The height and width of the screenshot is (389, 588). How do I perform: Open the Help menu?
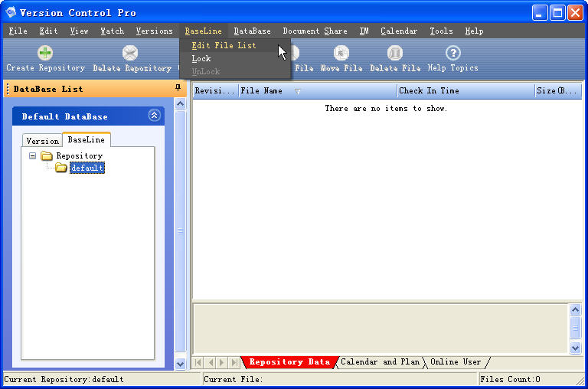474,31
